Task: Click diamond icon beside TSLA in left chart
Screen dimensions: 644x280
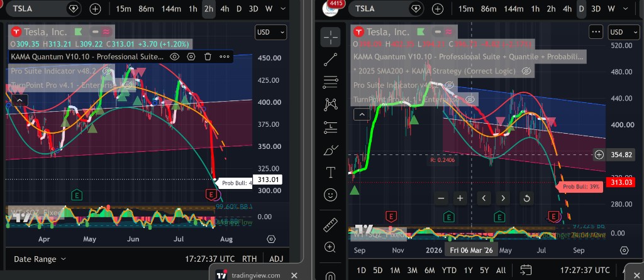Action: click(x=74, y=9)
